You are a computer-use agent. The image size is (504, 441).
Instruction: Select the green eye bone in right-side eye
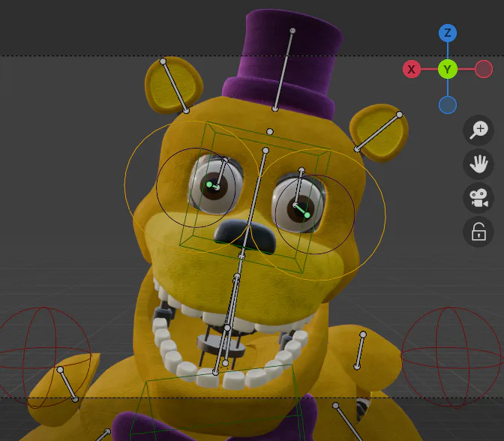(x=301, y=210)
